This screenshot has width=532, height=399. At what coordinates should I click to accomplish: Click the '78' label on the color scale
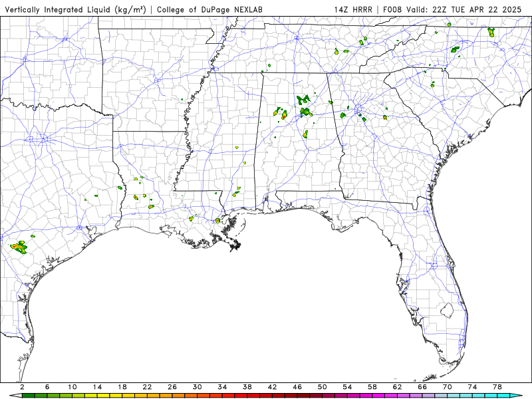click(x=497, y=387)
